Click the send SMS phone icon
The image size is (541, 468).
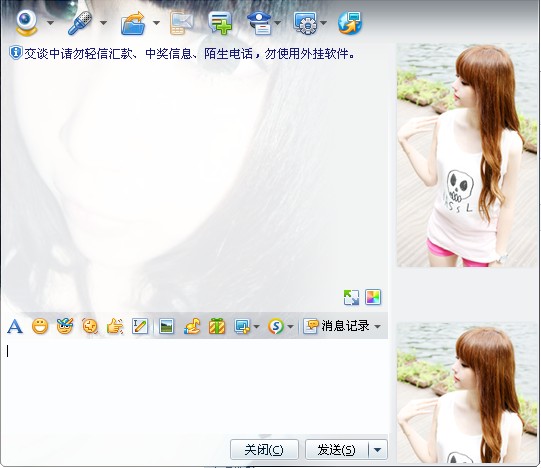click(x=181, y=23)
